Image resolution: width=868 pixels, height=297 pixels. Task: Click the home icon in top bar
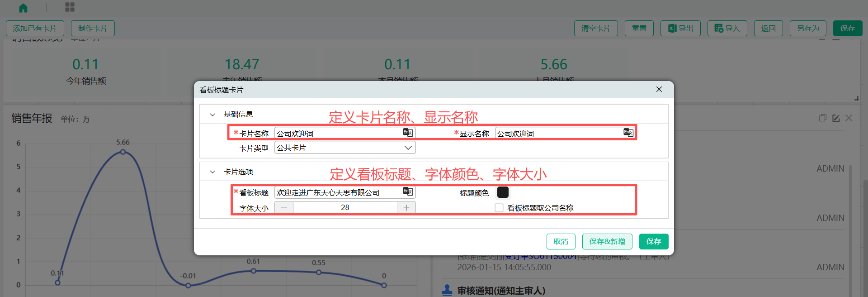tap(24, 8)
